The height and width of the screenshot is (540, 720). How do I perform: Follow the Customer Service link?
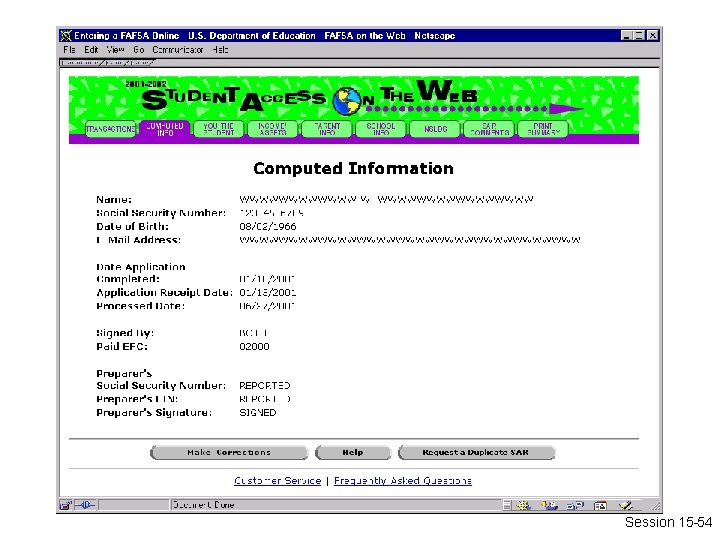click(277, 481)
